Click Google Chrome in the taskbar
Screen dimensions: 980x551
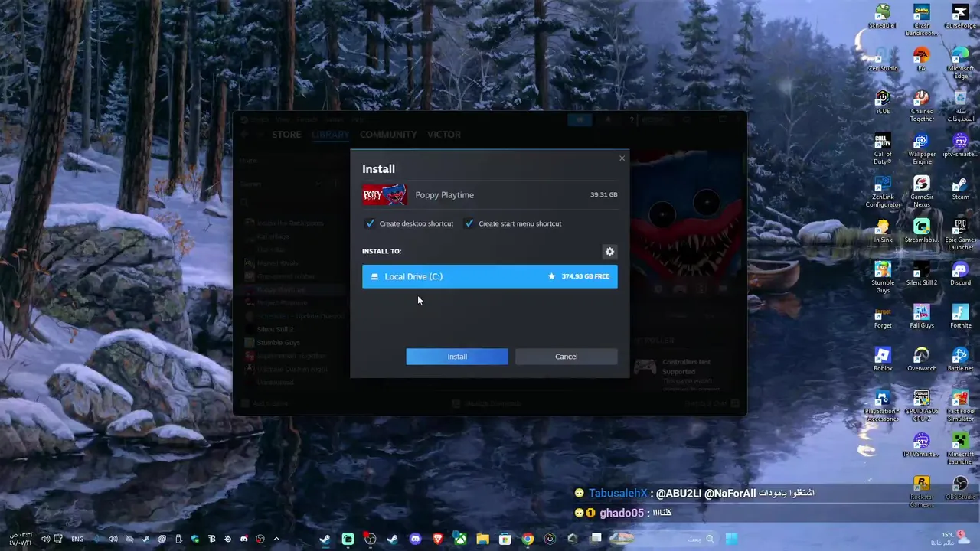pos(528,539)
